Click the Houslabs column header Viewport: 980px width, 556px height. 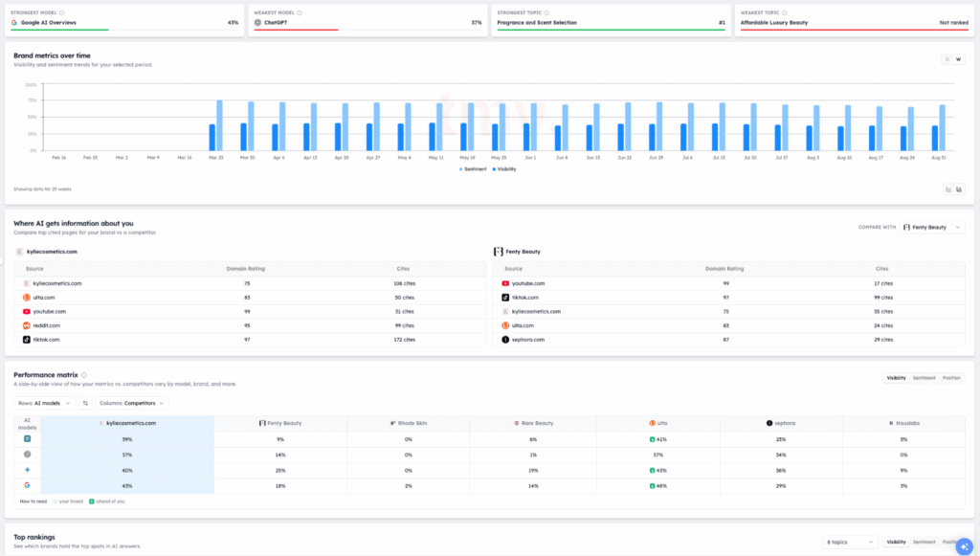point(903,423)
